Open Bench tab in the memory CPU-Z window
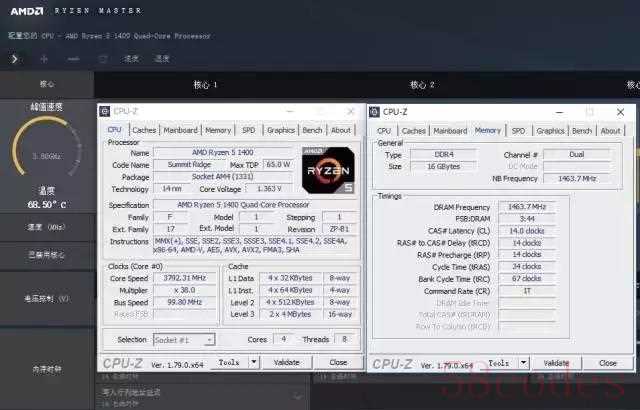The height and width of the screenshot is (410, 640). click(x=582, y=131)
